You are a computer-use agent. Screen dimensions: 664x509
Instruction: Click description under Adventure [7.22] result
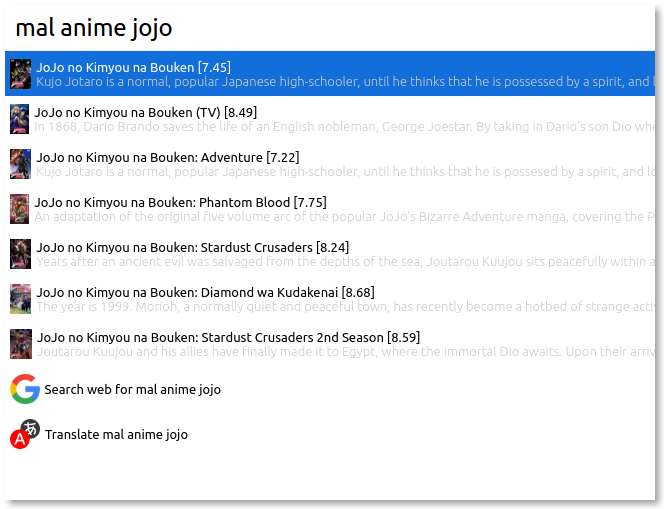coord(345,172)
